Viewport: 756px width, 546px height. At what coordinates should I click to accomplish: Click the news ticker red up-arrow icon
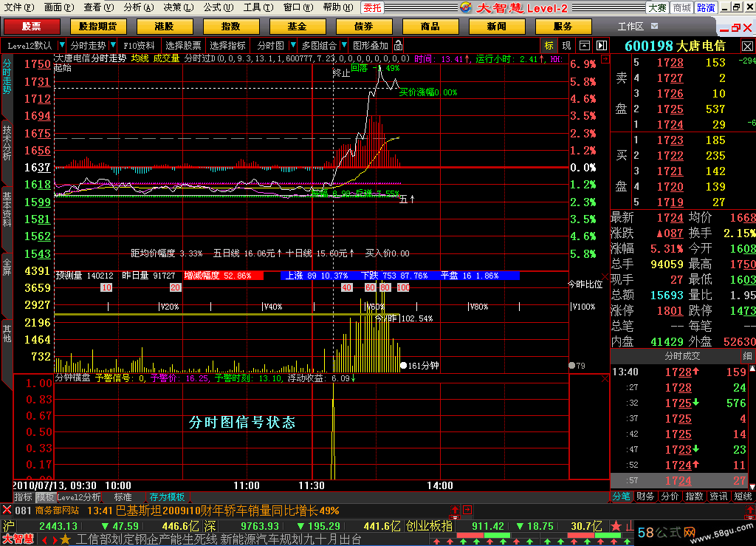pos(455,510)
